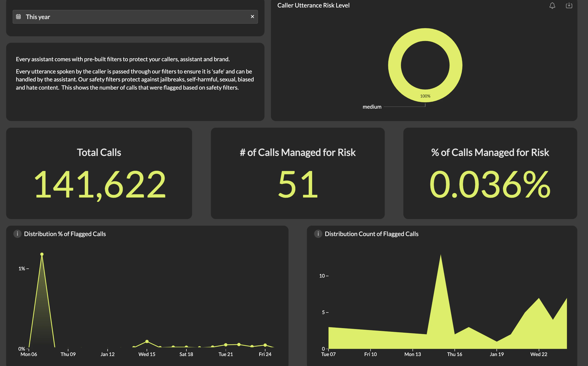Click the Distribution % of Flagged Calls title

point(65,234)
